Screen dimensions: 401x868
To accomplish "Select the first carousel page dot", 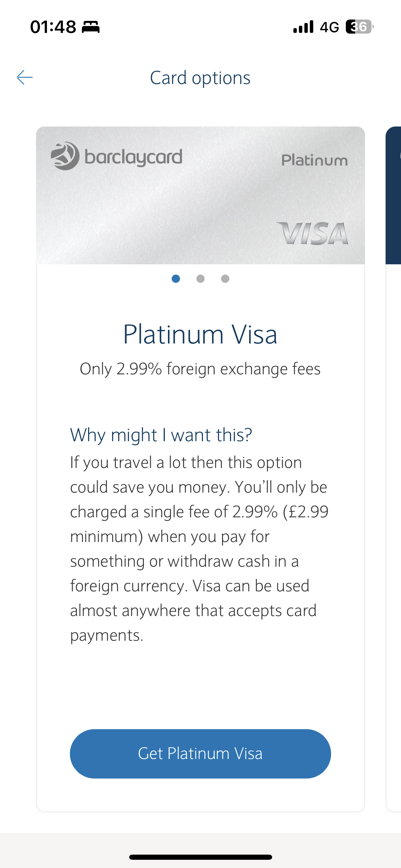I will coord(176,279).
